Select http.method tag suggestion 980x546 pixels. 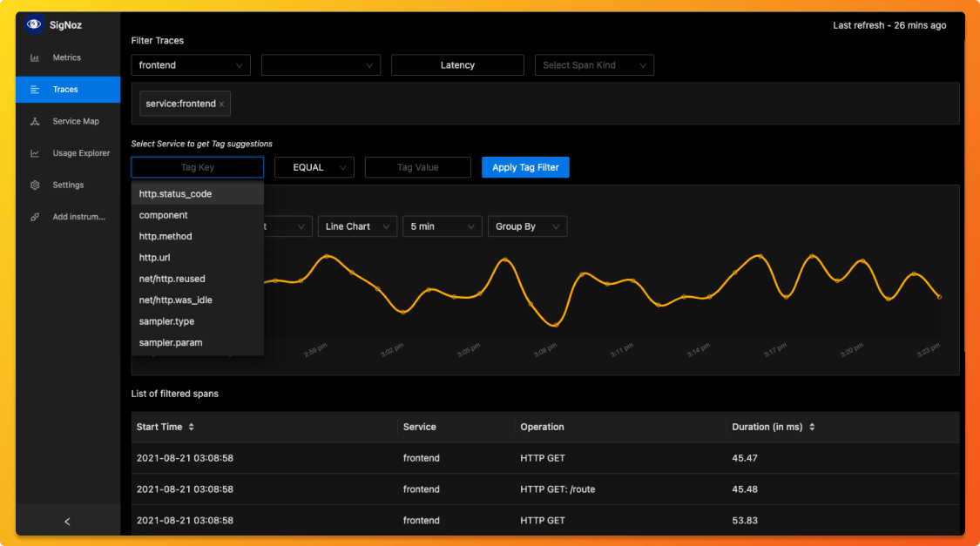[198, 236]
